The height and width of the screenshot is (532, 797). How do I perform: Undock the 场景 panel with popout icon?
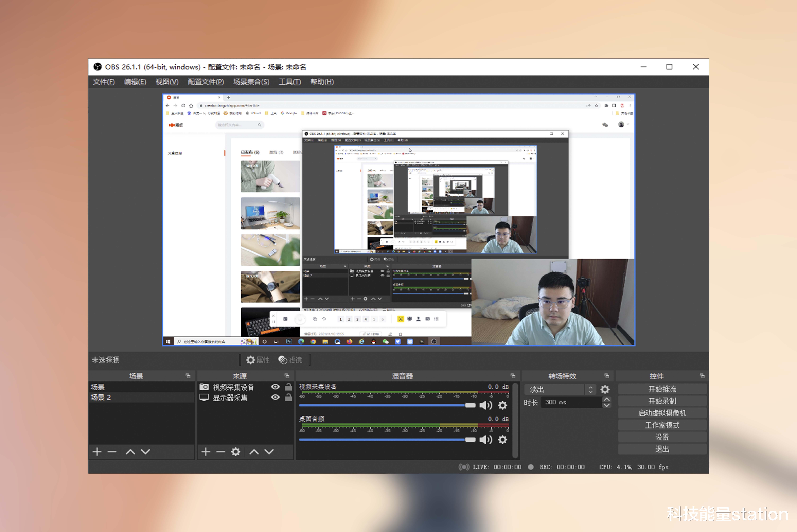tap(188, 376)
